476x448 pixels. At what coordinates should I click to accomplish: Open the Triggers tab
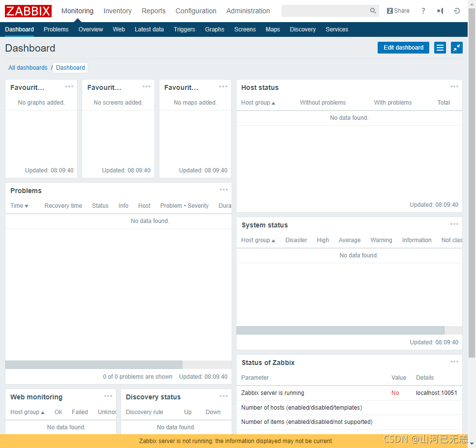(x=184, y=29)
